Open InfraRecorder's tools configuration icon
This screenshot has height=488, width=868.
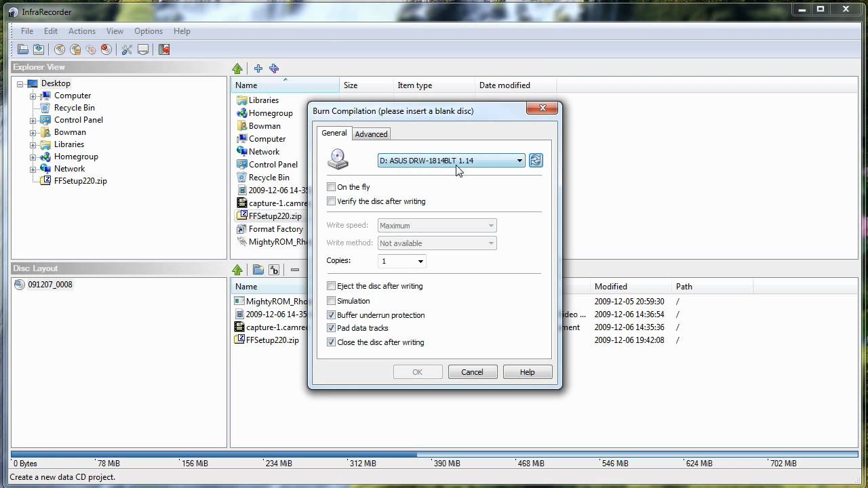[127, 49]
